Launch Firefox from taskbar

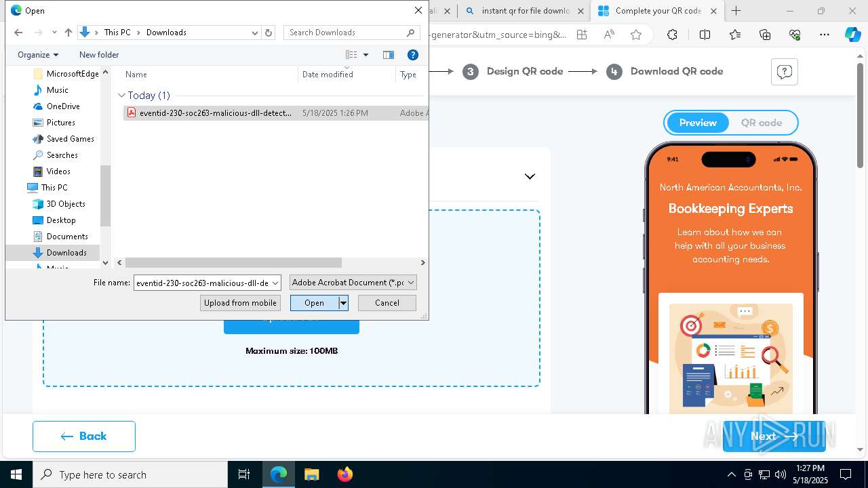coord(344,474)
